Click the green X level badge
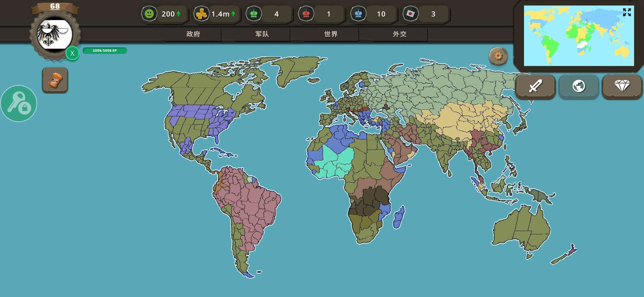Screen dimensions: 644x297 coord(72,53)
